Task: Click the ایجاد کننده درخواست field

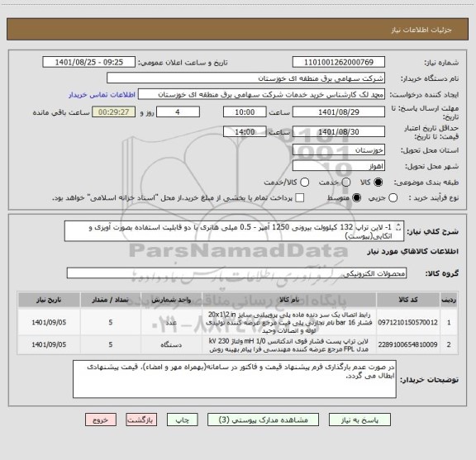Action: tap(261, 94)
